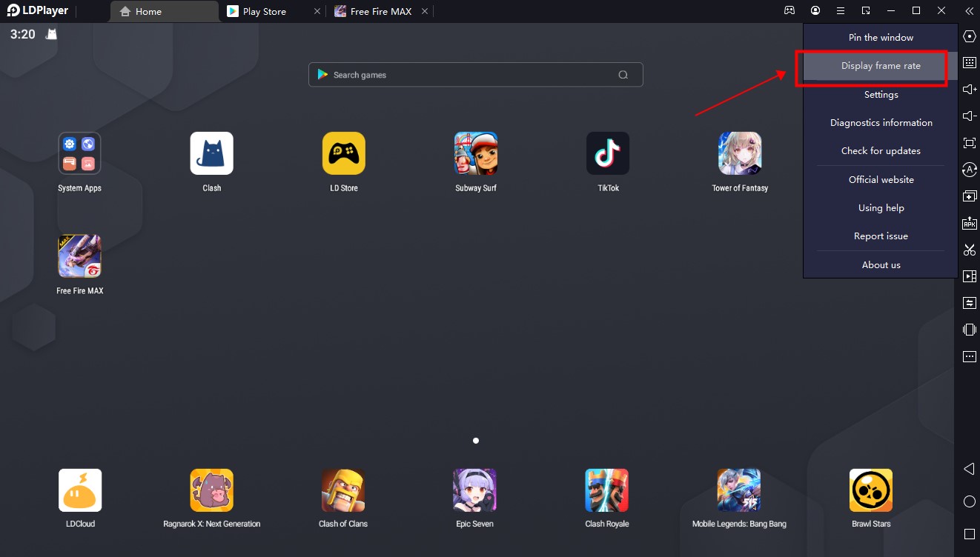The height and width of the screenshot is (557, 980).
Task: Launch Subway Surf game
Action: pos(476,153)
